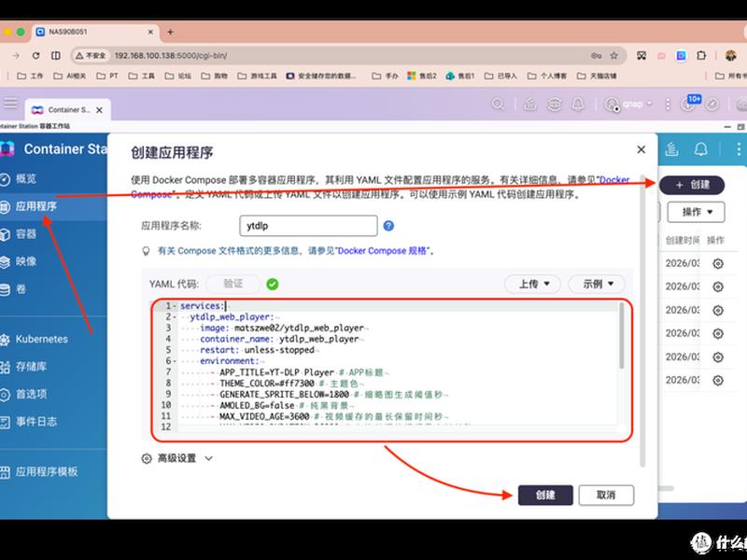Image resolution: width=747 pixels, height=560 pixels.
Task: Click the 验证 validate button
Action: [233, 284]
